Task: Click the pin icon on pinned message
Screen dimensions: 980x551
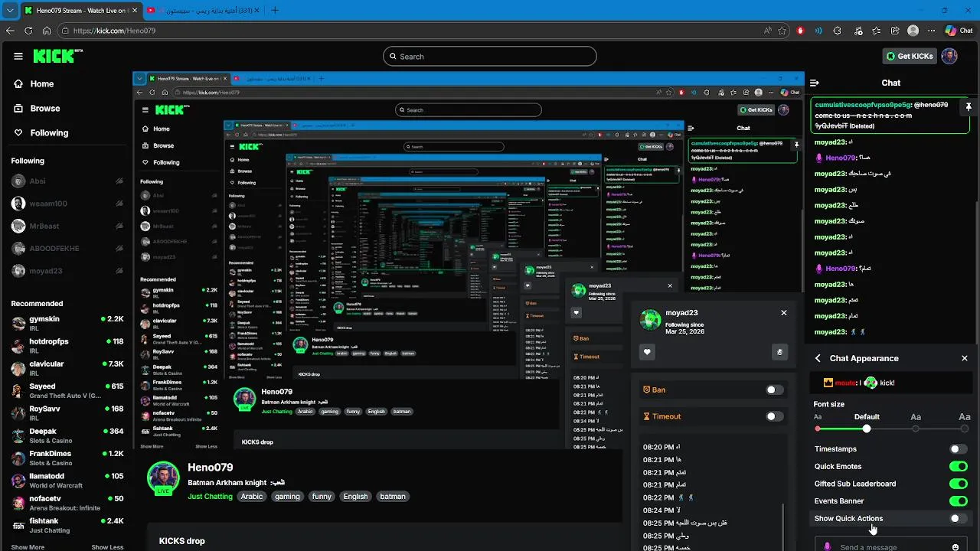Action: (969, 106)
